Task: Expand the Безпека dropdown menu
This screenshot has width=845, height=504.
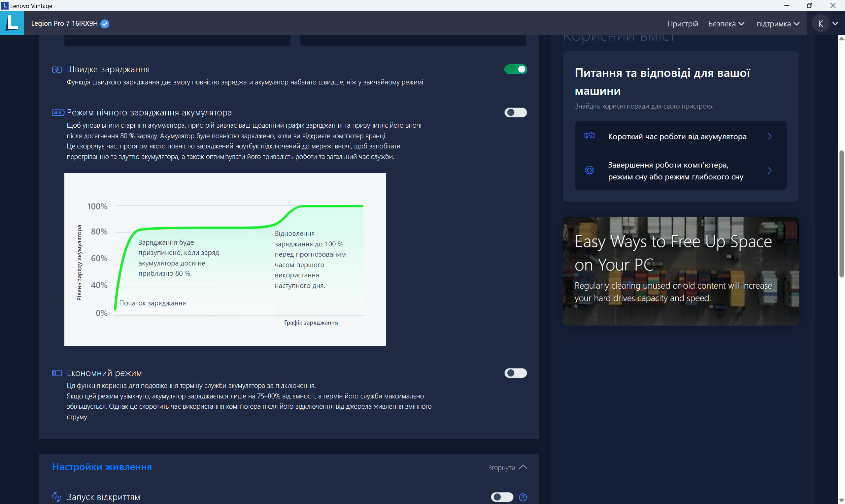Action: click(x=726, y=24)
